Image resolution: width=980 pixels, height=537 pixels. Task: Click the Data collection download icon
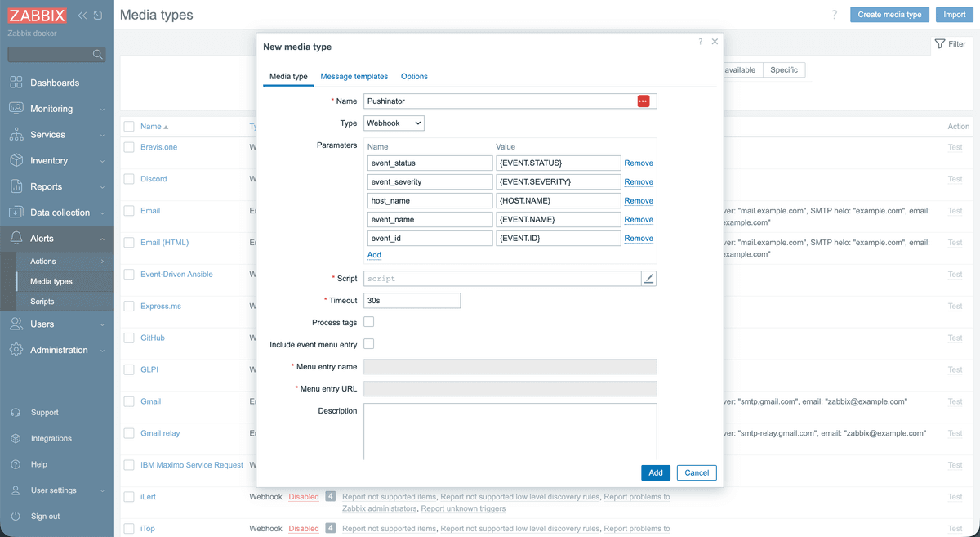pos(16,213)
